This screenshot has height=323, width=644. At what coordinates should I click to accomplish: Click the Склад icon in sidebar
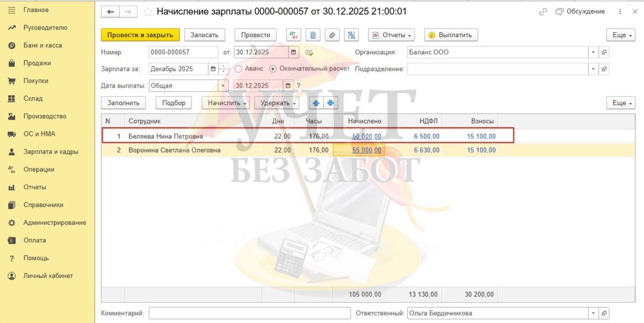pyautogui.click(x=12, y=98)
